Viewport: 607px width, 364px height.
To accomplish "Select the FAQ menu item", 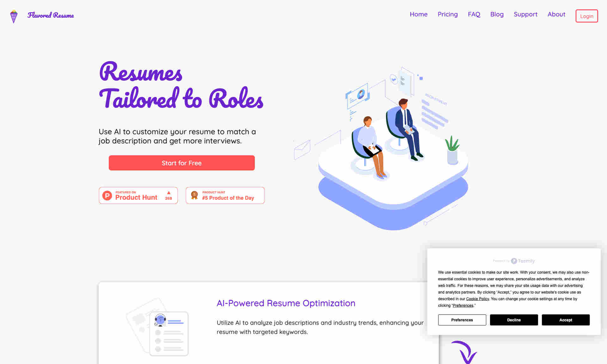I will pyautogui.click(x=474, y=14).
